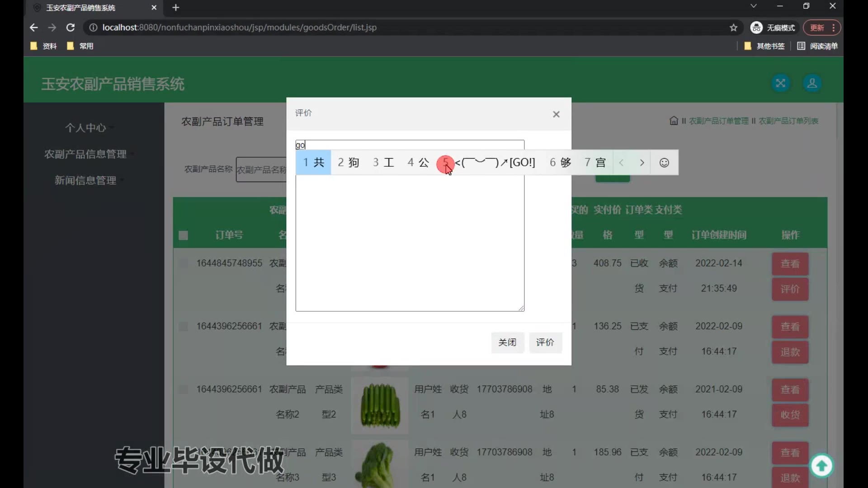Toggle the select-all checkbox in table header
This screenshot has height=488, width=868.
click(183, 235)
